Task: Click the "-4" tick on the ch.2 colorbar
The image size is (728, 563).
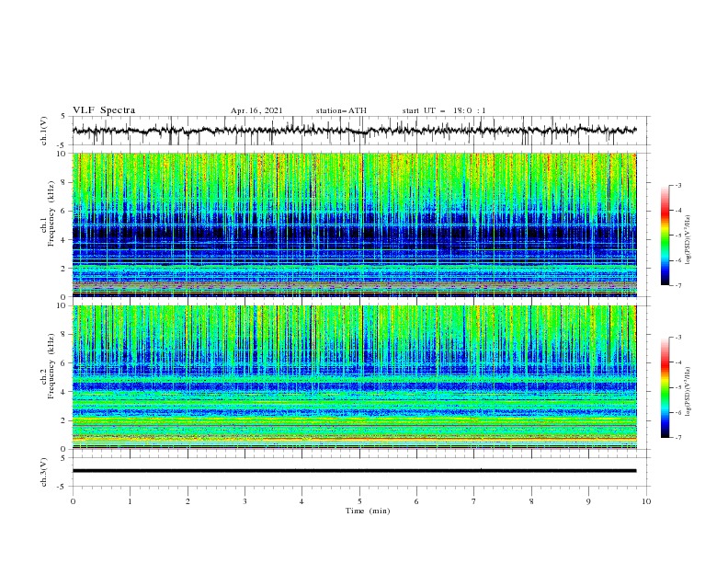Action: click(678, 362)
